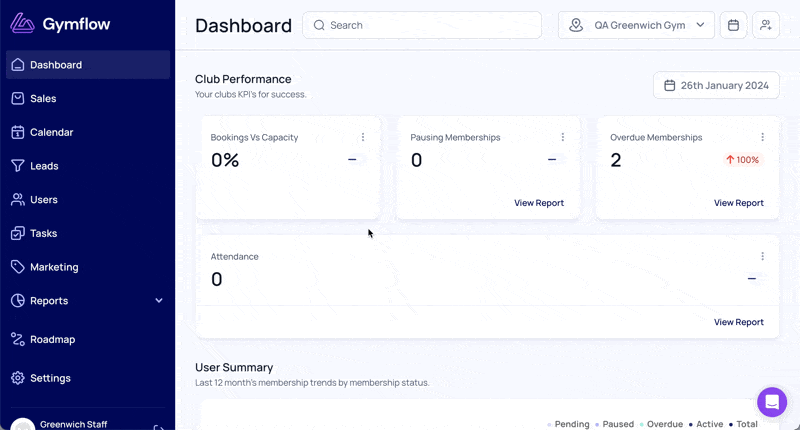Open Leads from the sidebar
Screen dimensions: 800x430
click(44, 166)
